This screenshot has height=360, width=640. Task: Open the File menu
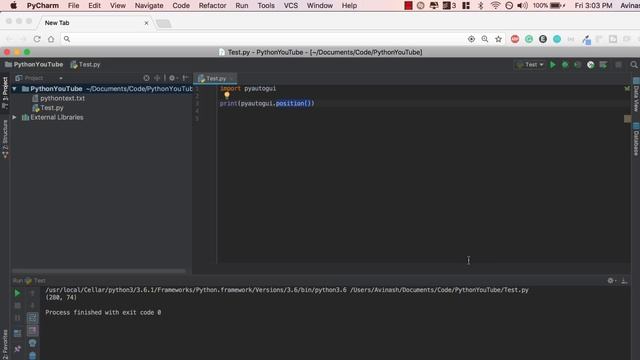coord(73,6)
